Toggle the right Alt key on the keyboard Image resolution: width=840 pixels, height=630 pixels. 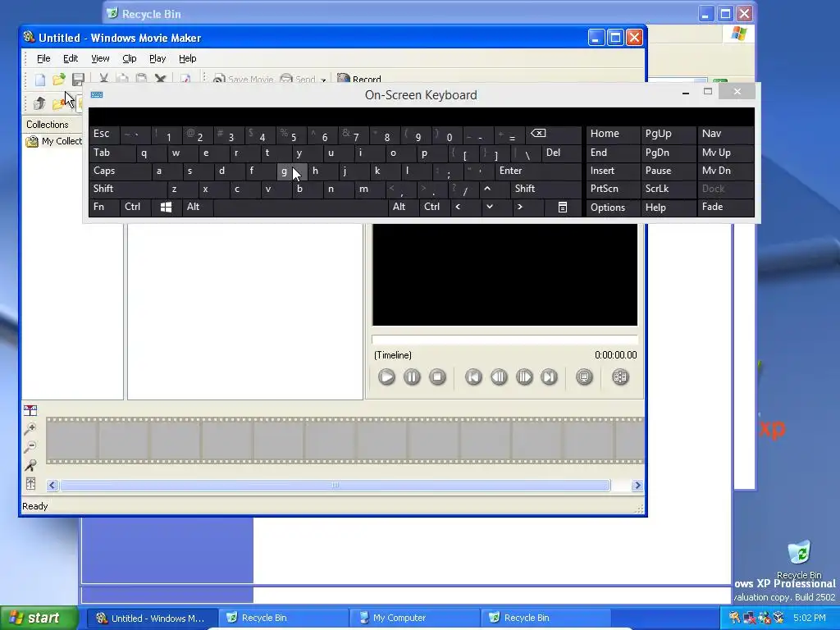tap(404, 207)
